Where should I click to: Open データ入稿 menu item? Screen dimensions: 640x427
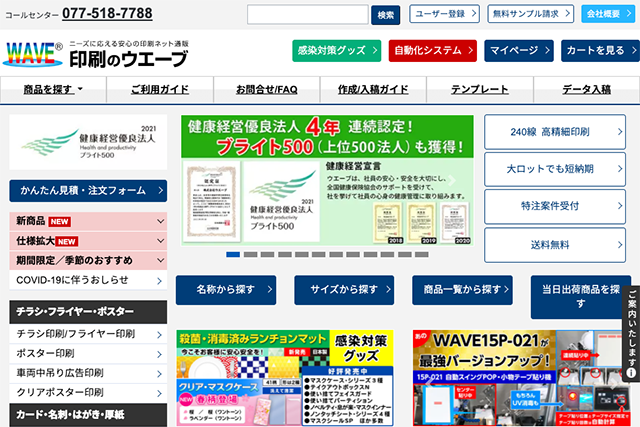tap(587, 89)
